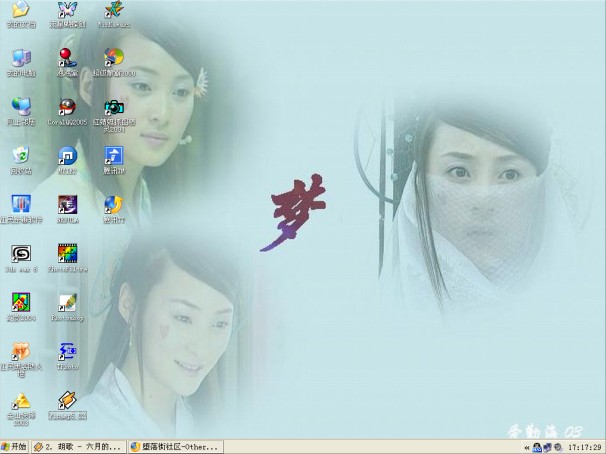Image resolution: width=606 pixels, height=454 pixels.
Task: Launch the CoralQQ2005 shortcut
Action: (67, 107)
